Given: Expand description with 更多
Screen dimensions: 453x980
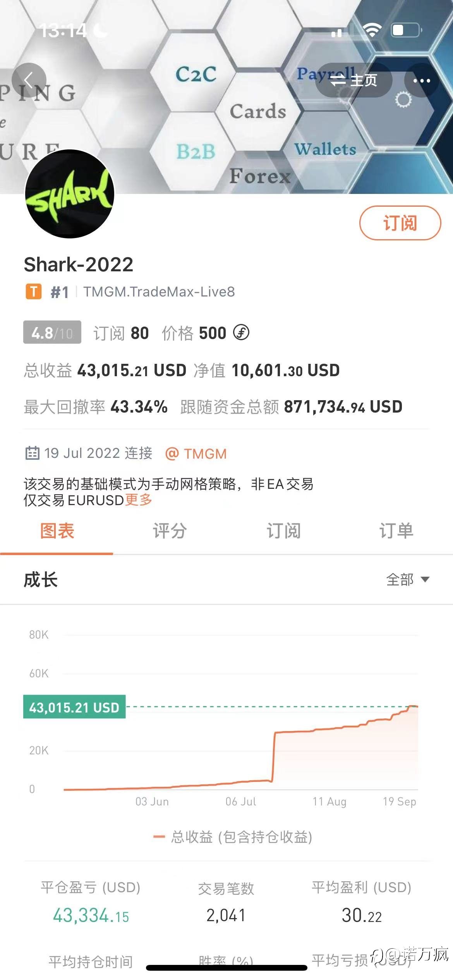Looking at the screenshot, I should tap(139, 500).
